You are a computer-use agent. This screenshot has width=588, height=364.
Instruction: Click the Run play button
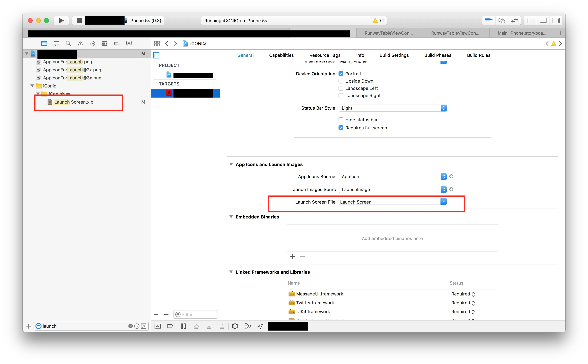tap(61, 21)
